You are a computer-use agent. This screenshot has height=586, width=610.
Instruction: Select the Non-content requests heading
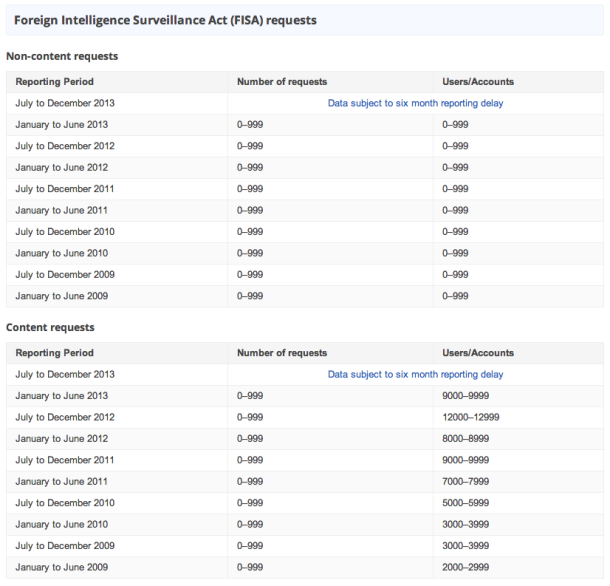[x=62, y=57]
